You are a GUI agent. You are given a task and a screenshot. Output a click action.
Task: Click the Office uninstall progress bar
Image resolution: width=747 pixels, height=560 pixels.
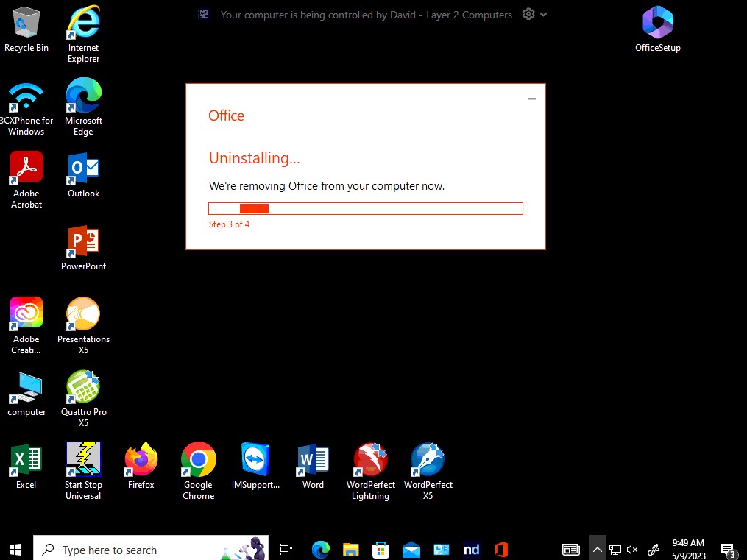(365, 208)
